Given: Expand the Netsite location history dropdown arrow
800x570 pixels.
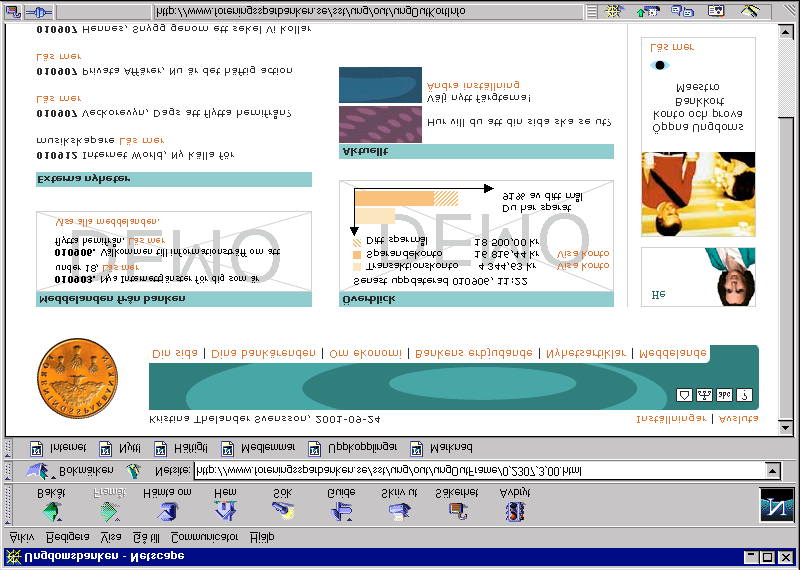Looking at the screenshot, I should [773, 470].
